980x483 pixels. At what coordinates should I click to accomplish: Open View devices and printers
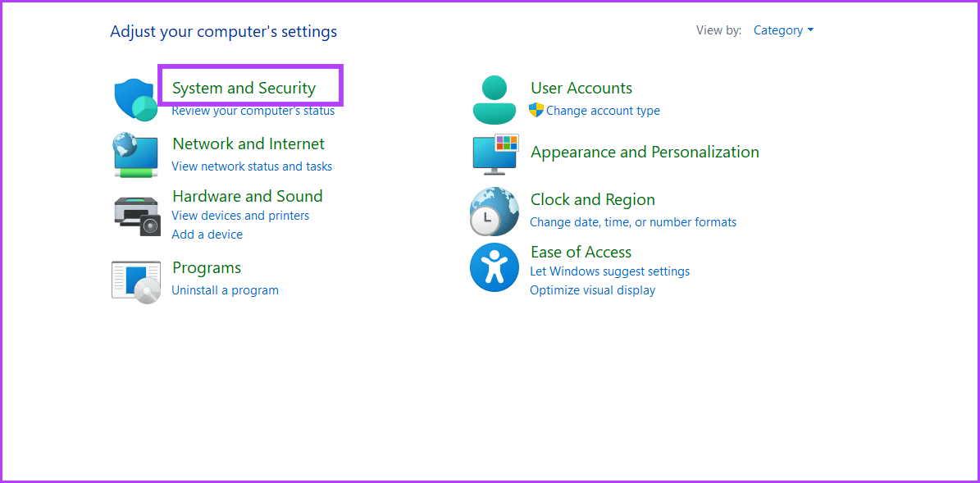click(240, 216)
